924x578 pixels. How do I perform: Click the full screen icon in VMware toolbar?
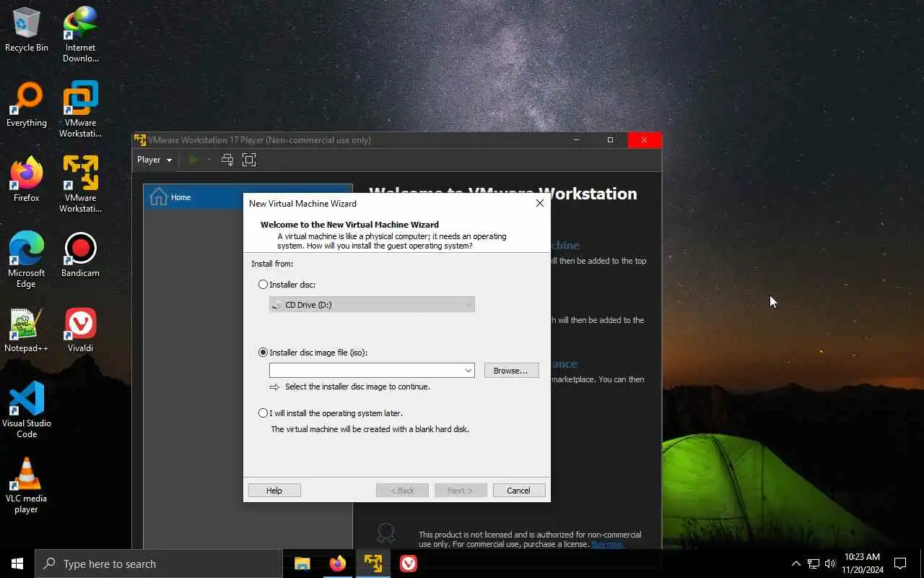[x=249, y=160]
